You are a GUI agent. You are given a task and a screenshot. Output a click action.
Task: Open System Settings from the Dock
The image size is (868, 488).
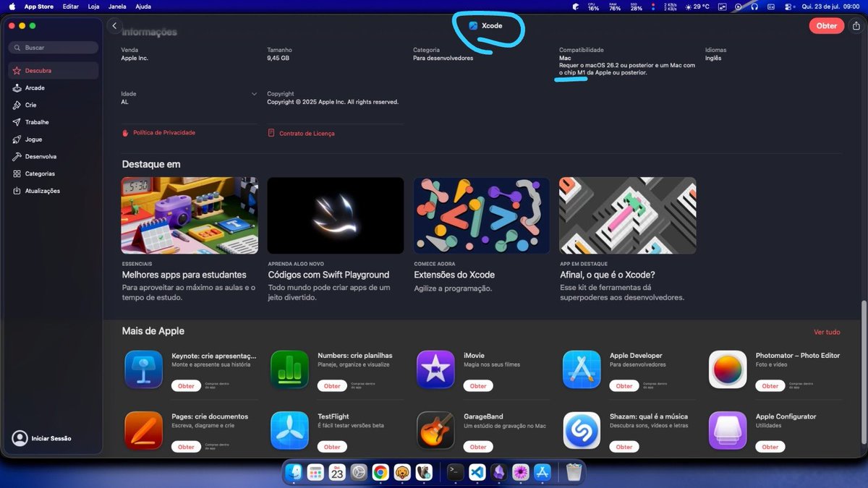(359, 473)
